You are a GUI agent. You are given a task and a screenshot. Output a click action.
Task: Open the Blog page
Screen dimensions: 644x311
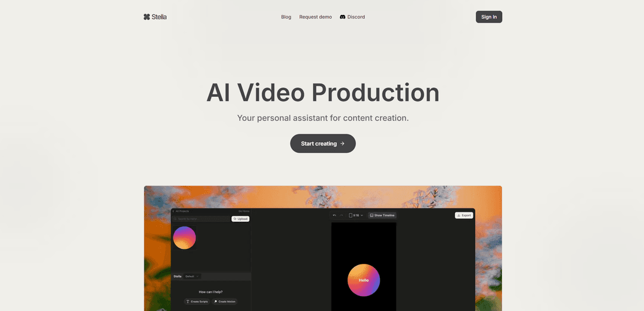(286, 17)
